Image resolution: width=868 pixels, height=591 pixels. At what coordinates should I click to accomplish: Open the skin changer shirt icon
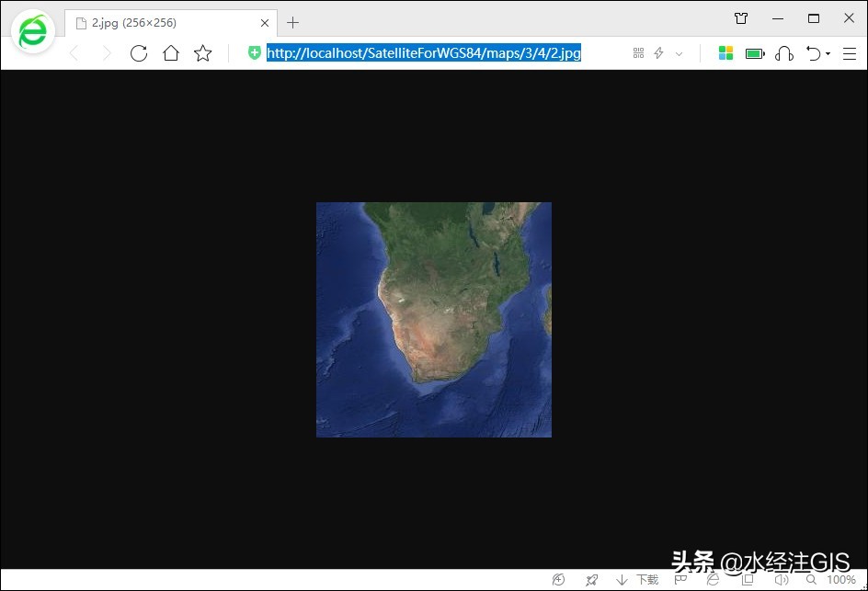pyautogui.click(x=741, y=18)
